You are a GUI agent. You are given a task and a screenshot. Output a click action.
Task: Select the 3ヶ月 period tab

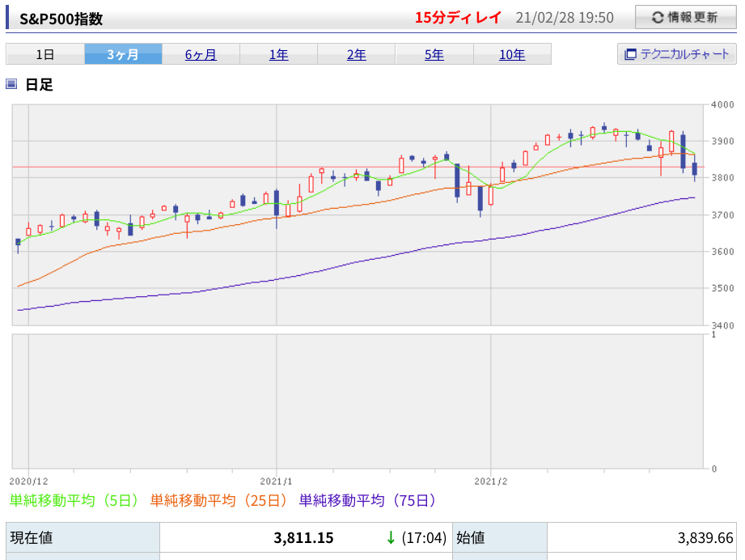[x=123, y=54]
